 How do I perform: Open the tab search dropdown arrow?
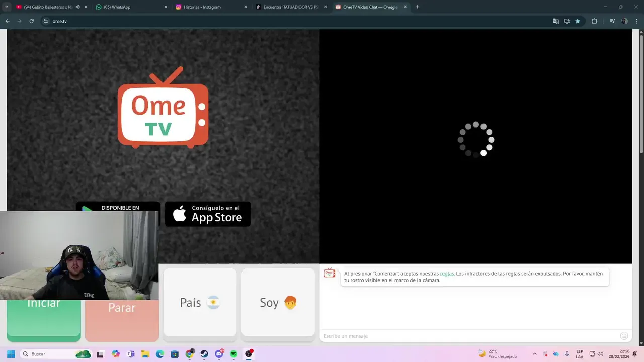[x=7, y=7]
